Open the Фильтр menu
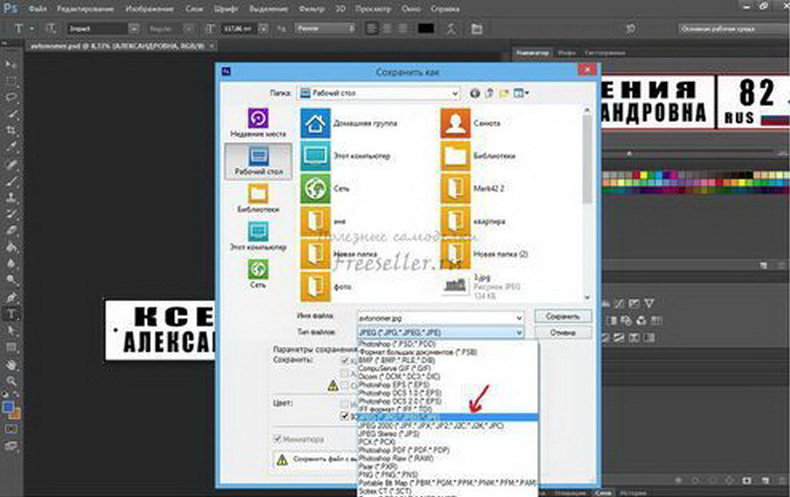The image size is (790, 497). point(311,9)
